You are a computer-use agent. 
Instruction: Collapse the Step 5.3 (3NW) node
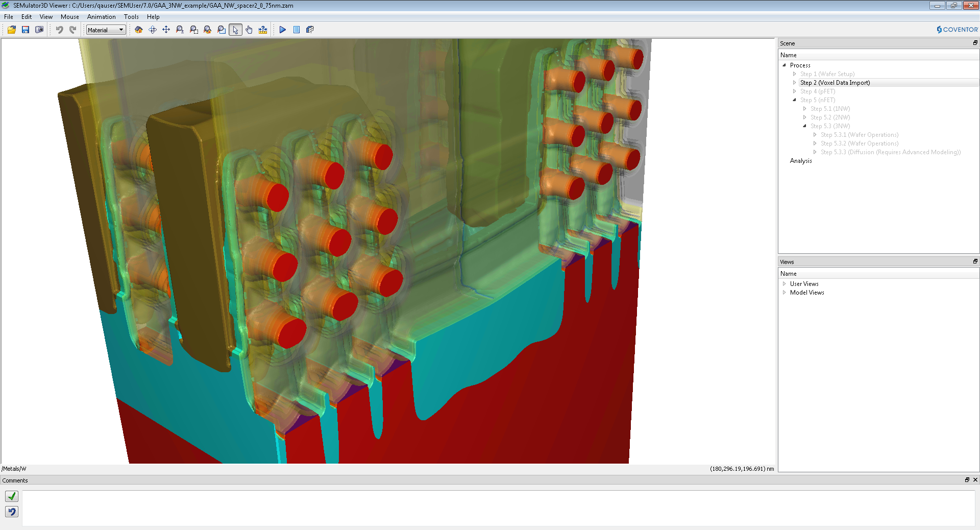coord(804,126)
